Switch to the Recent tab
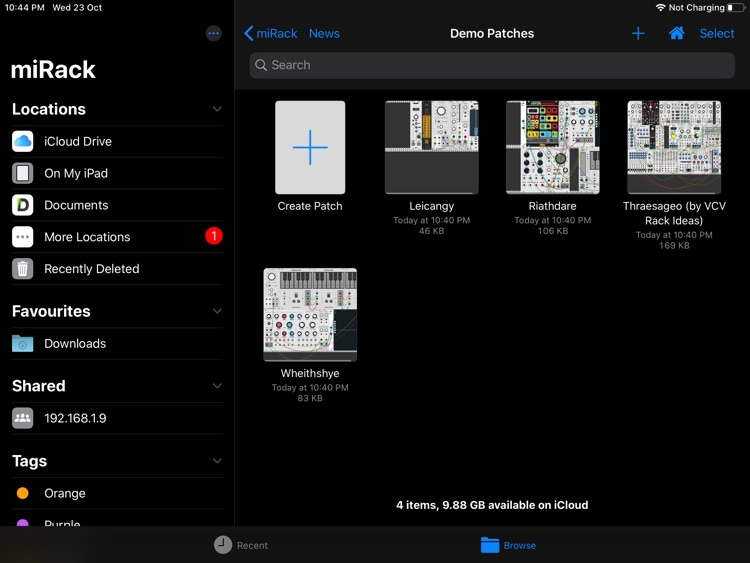Image resolution: width=750 pixels, height=563 pixels. (241, 545)
